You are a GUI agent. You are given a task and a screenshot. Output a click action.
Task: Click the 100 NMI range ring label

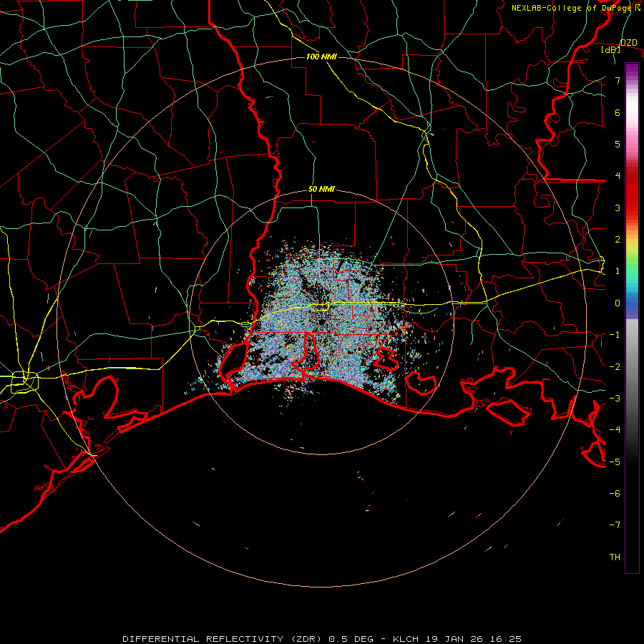[x=321, y=57]
